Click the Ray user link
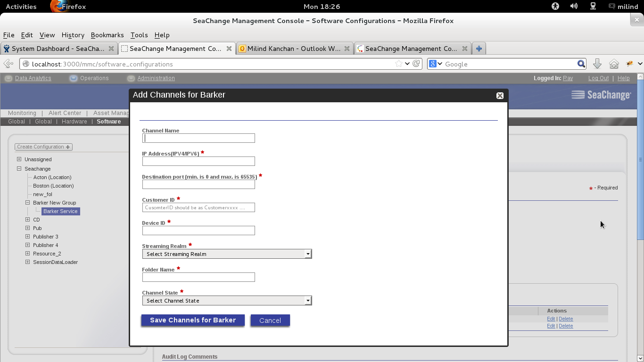Screen dimensions: 644x362 (x=568, y=78)
